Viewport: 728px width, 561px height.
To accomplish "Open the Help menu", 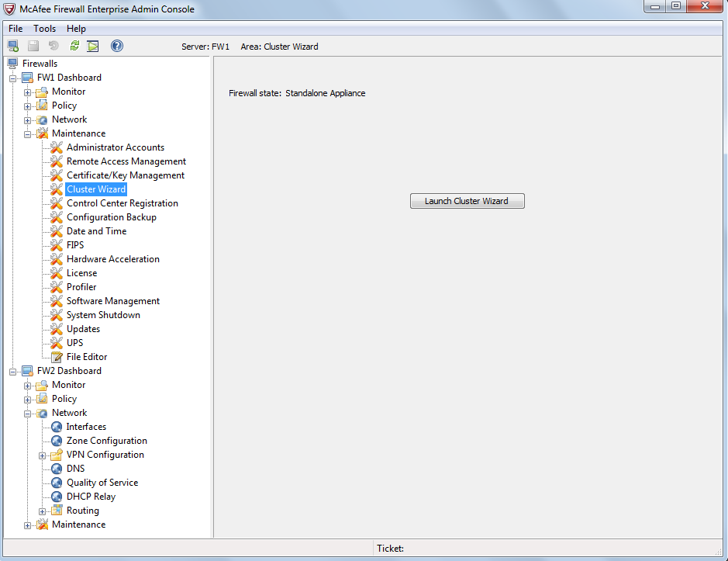I will pos(76,29).
